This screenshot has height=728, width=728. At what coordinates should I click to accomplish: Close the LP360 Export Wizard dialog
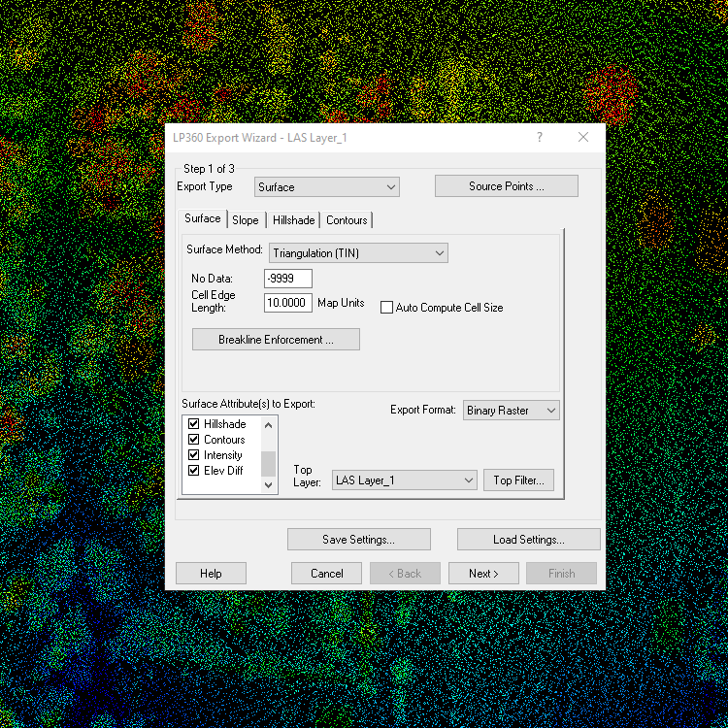click(x=583, y=137)
